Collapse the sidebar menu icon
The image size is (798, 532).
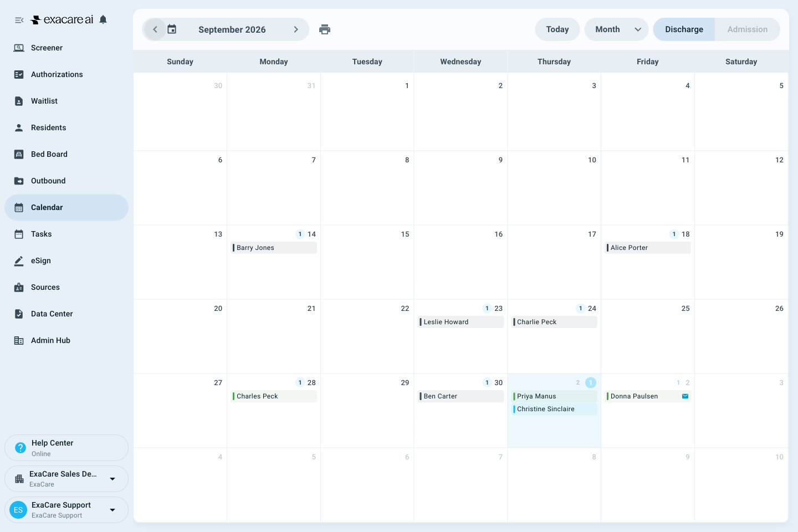point(19,20)
